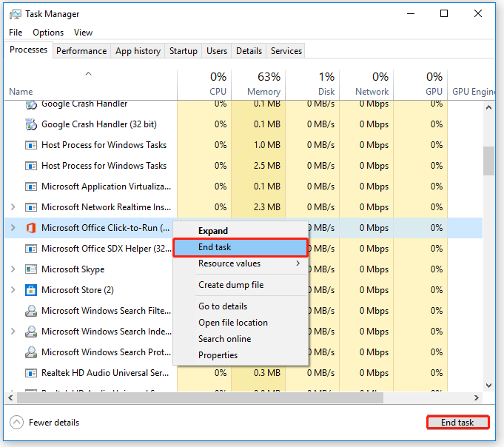The image size is (504, 447).
Task: Switch to the Startup tab
Action: pos(184,51)
